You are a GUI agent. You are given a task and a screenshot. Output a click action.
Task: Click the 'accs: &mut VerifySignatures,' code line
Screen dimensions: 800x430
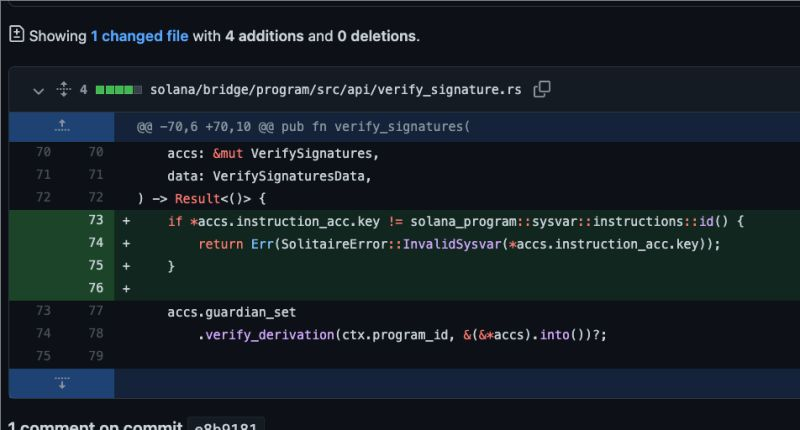273,154
